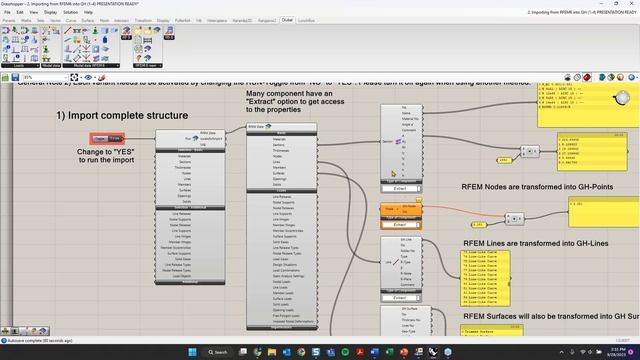Screen dimensions: 640x360
Task: Switch to the Kangaroo2 component tab
Action: point(267,20)
